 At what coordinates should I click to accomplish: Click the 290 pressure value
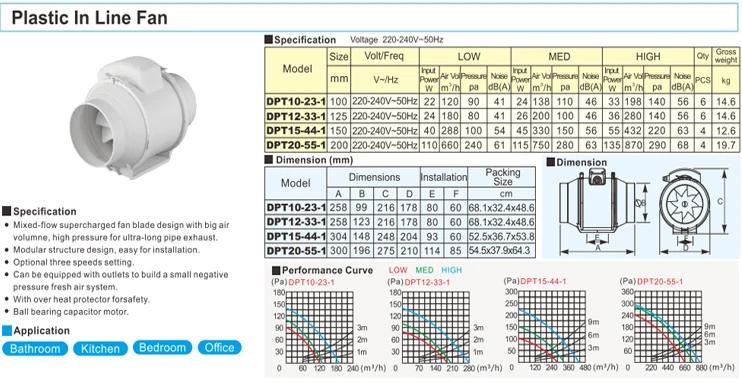click(657, 145)
